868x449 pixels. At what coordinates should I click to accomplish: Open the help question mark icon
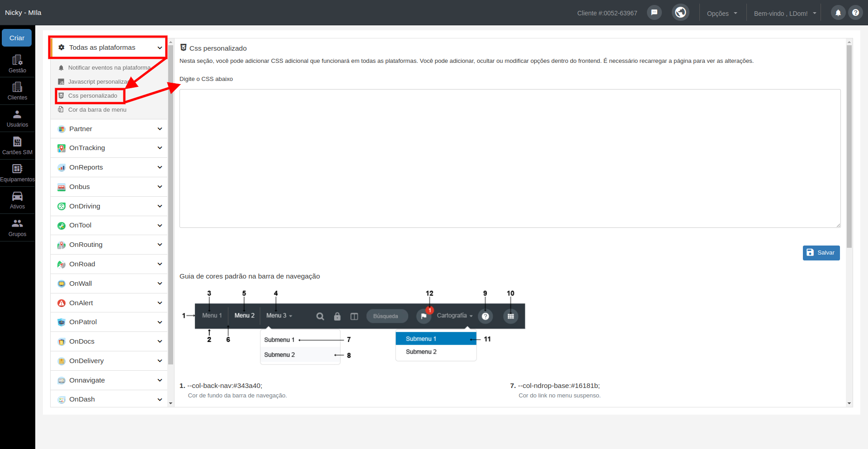855,13
